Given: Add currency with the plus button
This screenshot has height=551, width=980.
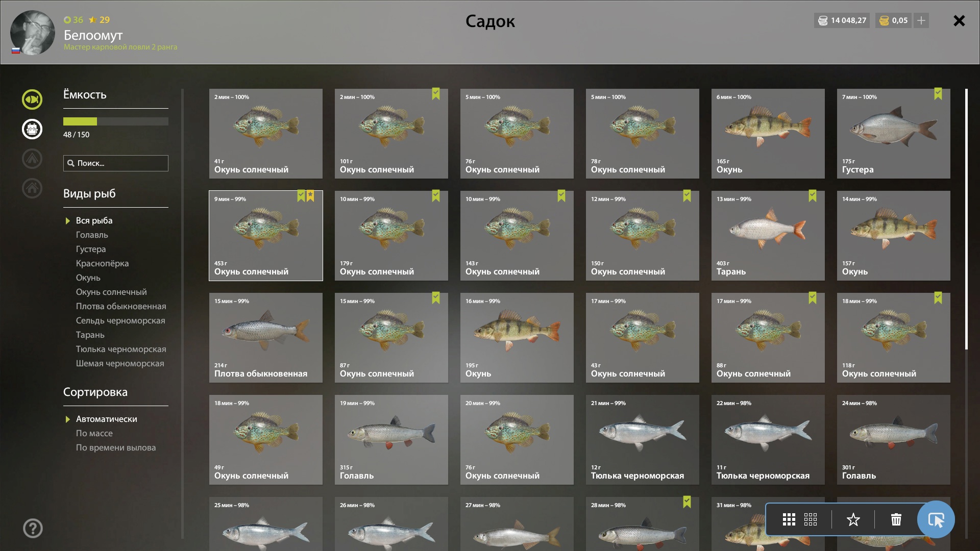Looking at the screenshot, I should tap(921, 20).
